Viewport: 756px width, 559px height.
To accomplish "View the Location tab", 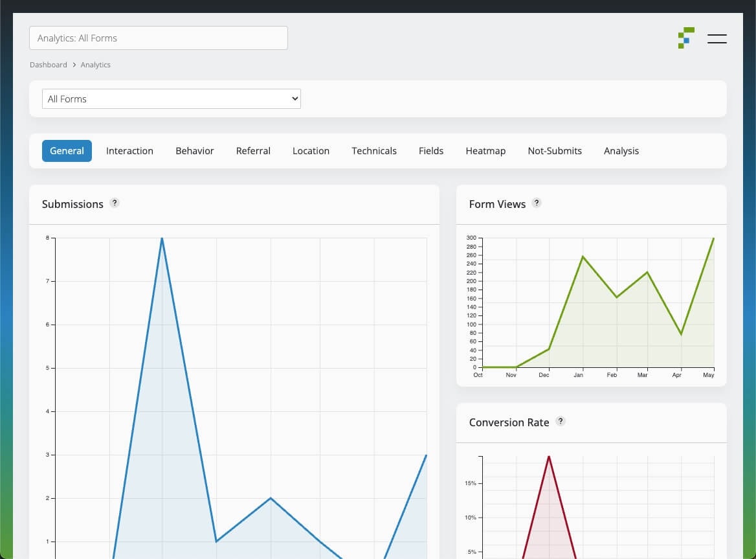I will [311, 151].
